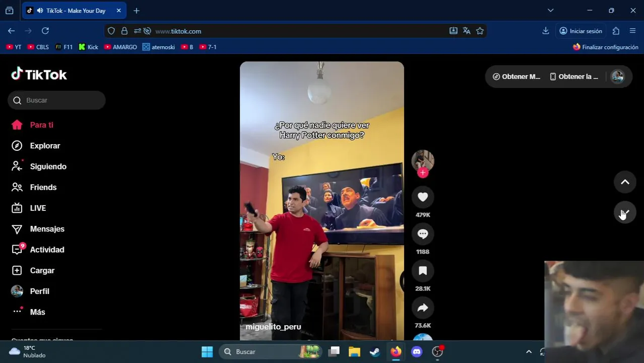Open the comments bubble showing 1188
The height and width of the screenshot is (363, 644).
pyautogui.click(x=423, y=234)
